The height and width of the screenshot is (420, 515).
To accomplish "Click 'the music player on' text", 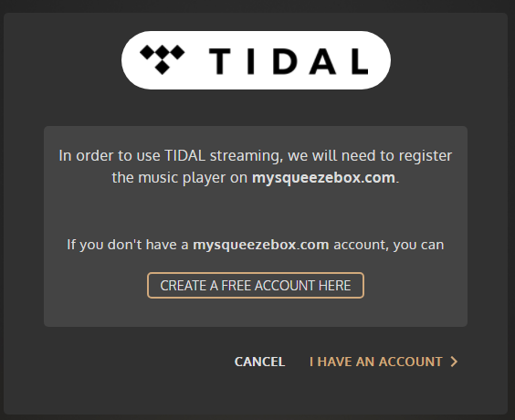I will (x=180, y=178).
